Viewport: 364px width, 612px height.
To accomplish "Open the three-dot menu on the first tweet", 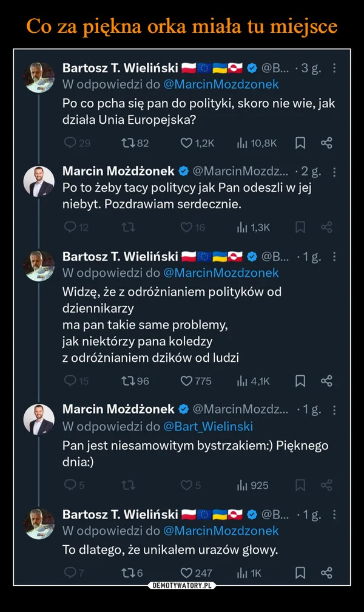I will point(333,69).
